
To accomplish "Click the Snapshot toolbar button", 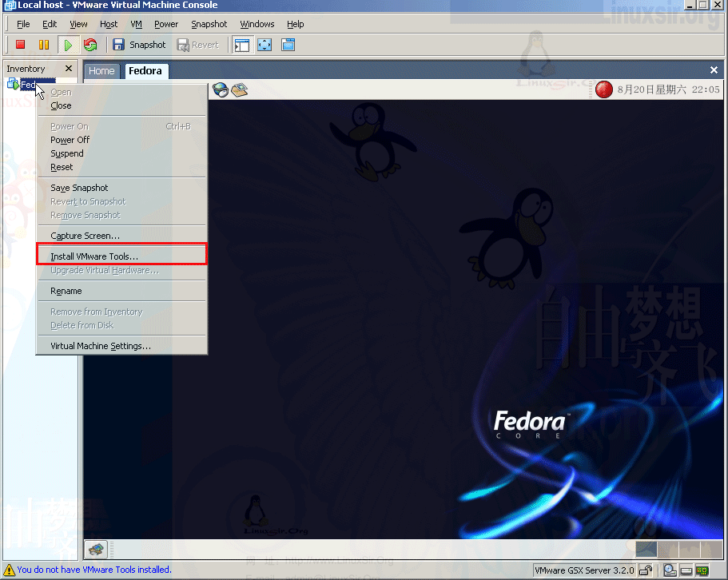I will [139, 45].
